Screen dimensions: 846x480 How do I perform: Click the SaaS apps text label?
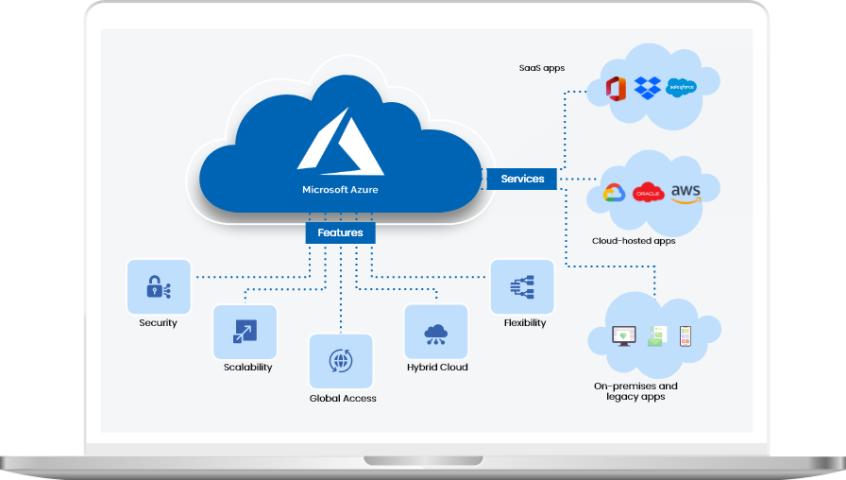point(543,69)
